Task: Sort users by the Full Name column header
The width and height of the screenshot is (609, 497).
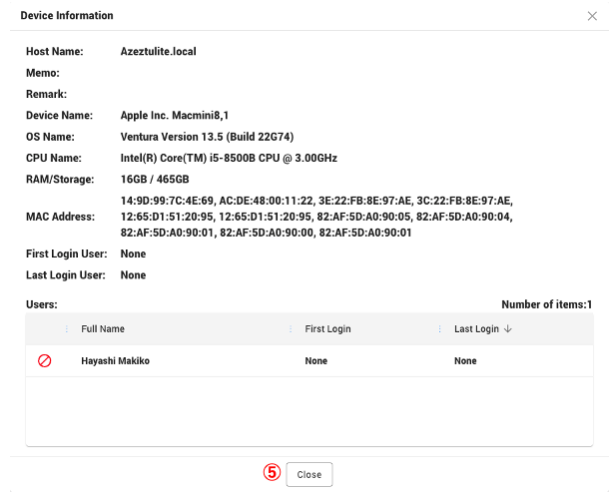Action: (103, 329)
